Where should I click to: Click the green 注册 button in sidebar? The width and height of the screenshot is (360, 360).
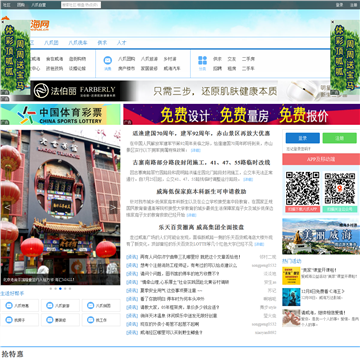(340, 138)
